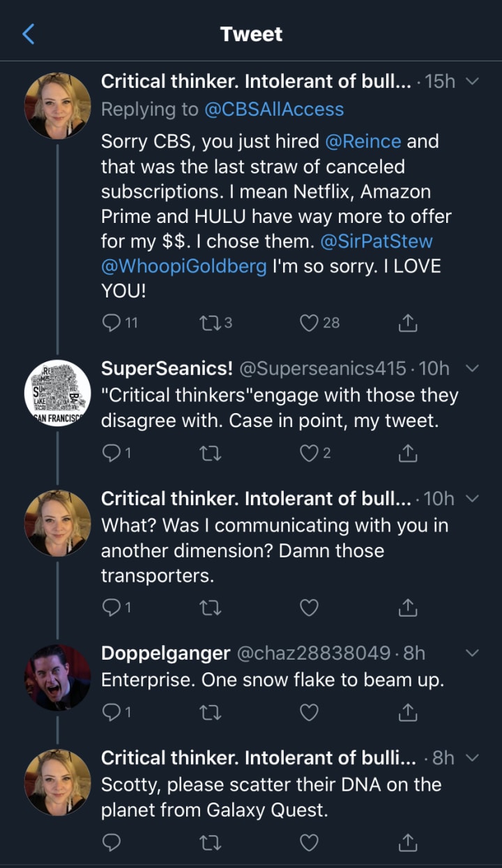The height and width of the screenshot is (868, 502).
Task: Reply to the Galaxy Quest tweet
Action: click(112, 843)
